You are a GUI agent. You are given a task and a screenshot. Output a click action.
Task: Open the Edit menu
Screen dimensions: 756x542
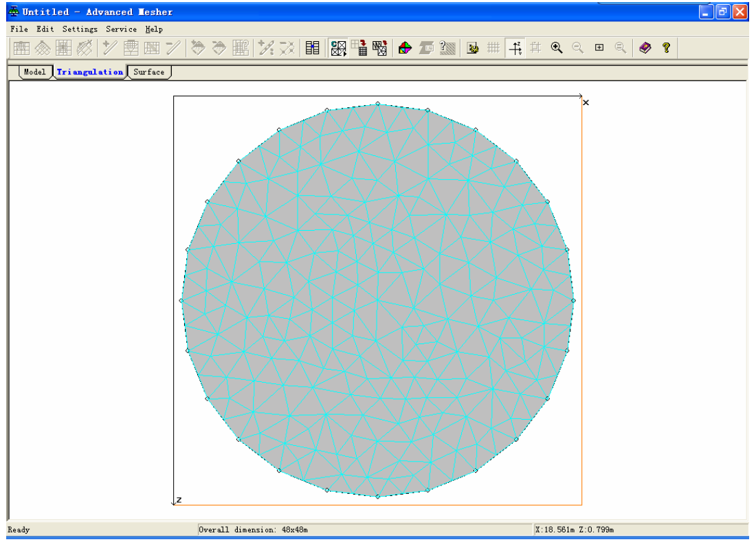point(45,29)
